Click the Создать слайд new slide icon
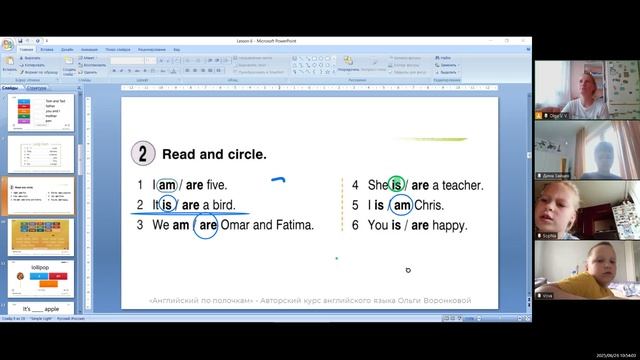Viewport: 640px width, 360px height. click(x=69, y=60)
